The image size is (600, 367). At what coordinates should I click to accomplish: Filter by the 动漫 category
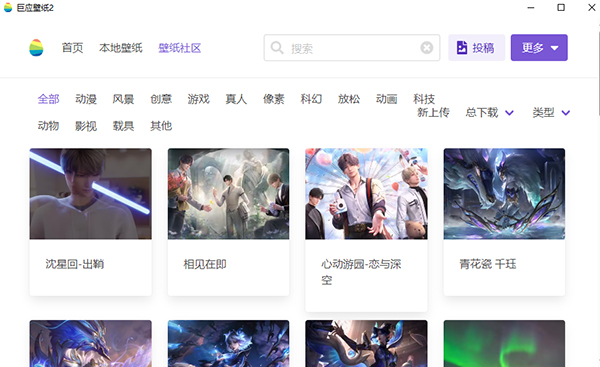pyautogui.click(x=86, y=99)
